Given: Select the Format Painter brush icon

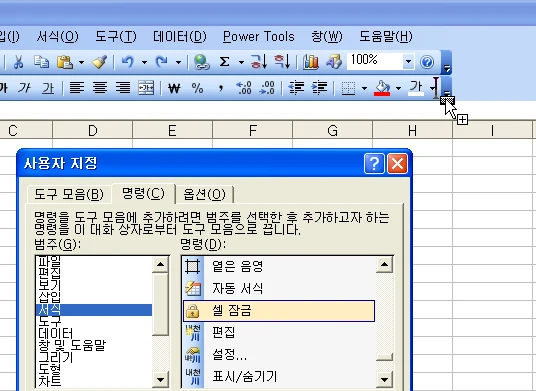Looking at the screenshot, I should click(99, 62).
